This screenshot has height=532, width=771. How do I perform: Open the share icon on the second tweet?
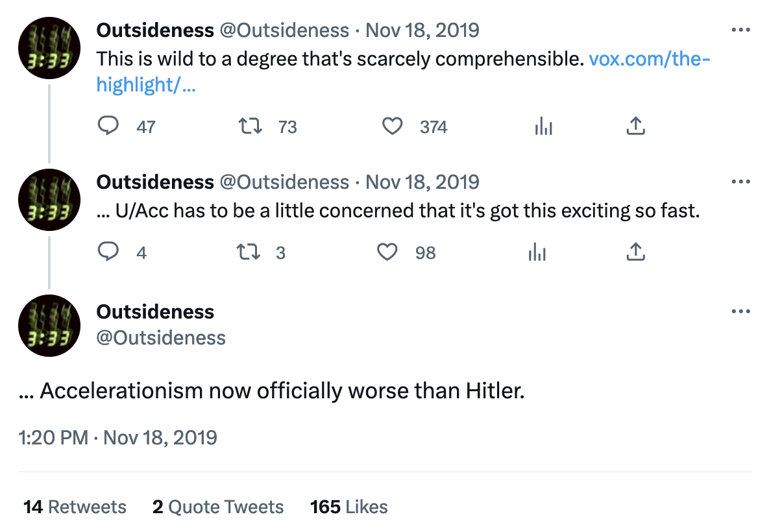click(635, 252)
